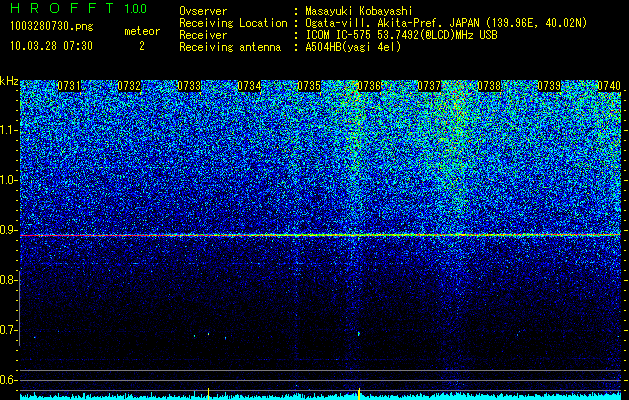Click the 0733 time marker
The image size is (629, 400).
189,86
